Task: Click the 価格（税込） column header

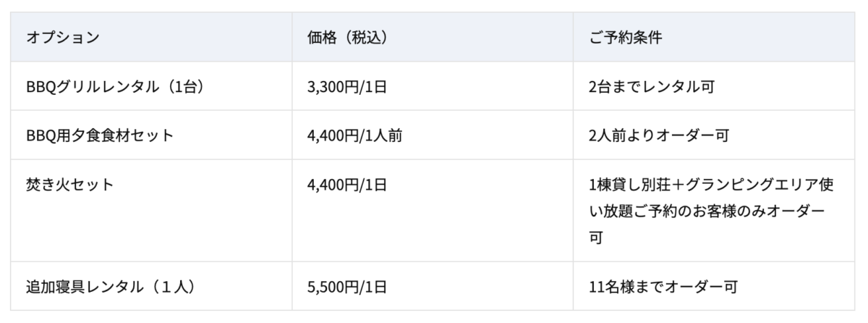Action: point(346,38)
